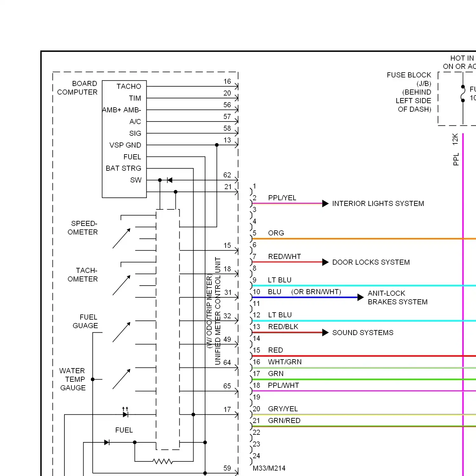This screenshot has width=476, height=476.
Task: Click the BLU label at pin 10
Action: coord(274,292)
